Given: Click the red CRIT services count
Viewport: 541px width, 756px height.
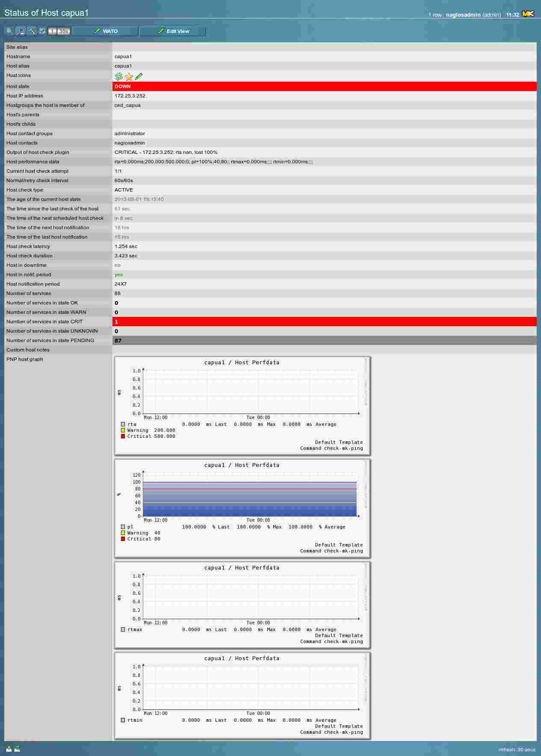Looking at the screenshot, I should pos(116,322).
